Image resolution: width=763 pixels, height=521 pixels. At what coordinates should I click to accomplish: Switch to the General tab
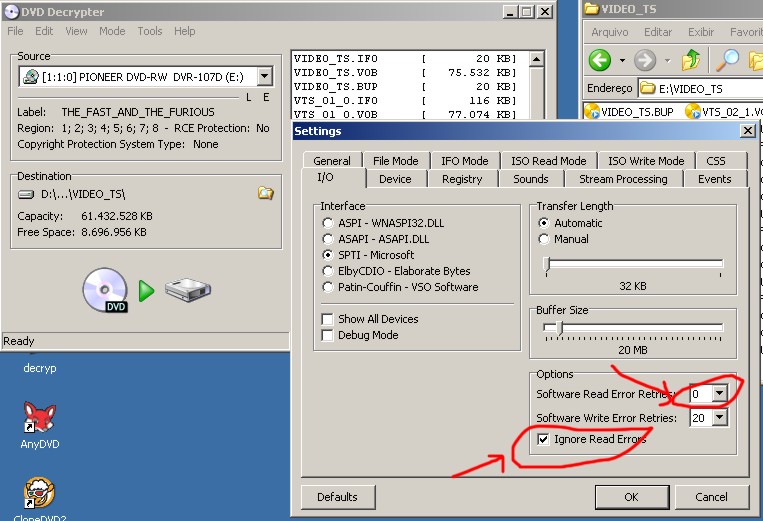pyautogui.click(x=332, y=161)
